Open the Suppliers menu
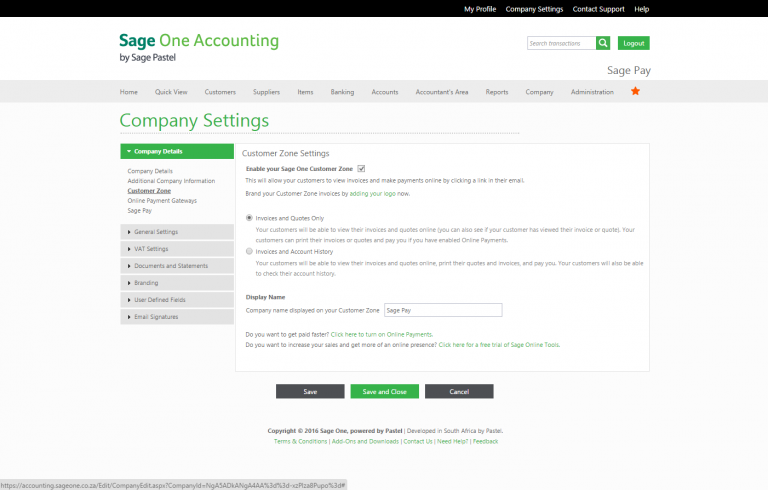The height and width of the screenshot is (490, 768). pyautogui.click(x=266, y=92)
